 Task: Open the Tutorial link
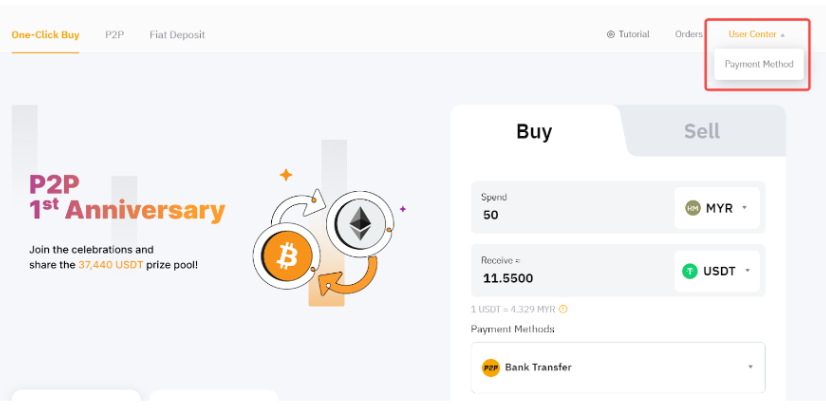click(x=633, y=34)
